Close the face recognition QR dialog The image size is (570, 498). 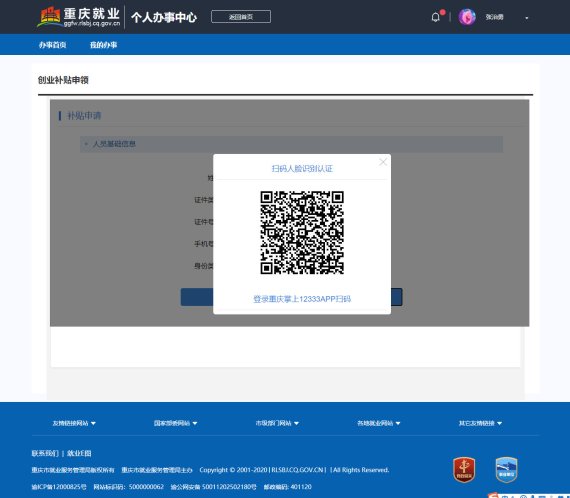point(383,162)
